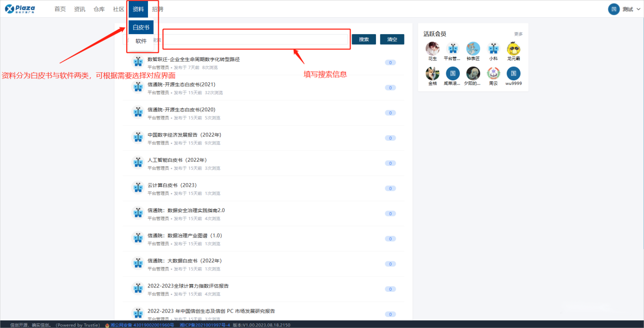
Task: Expand the 测试 user account dropdown
Action: point(638,9)
